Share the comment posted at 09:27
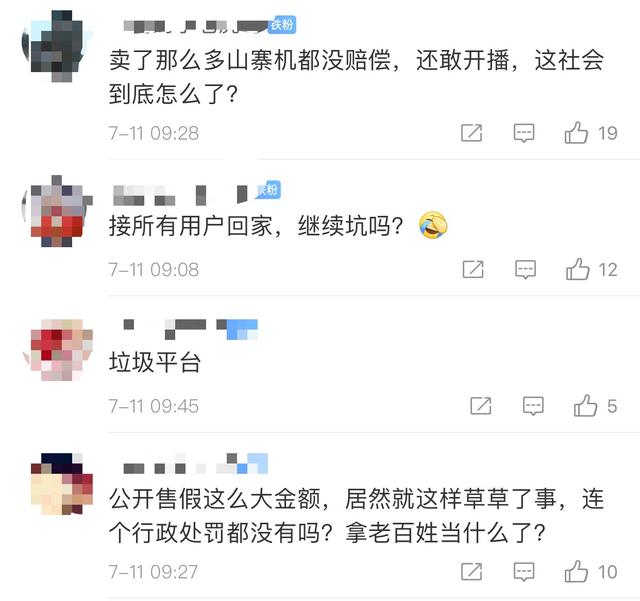 pos(471,572)
